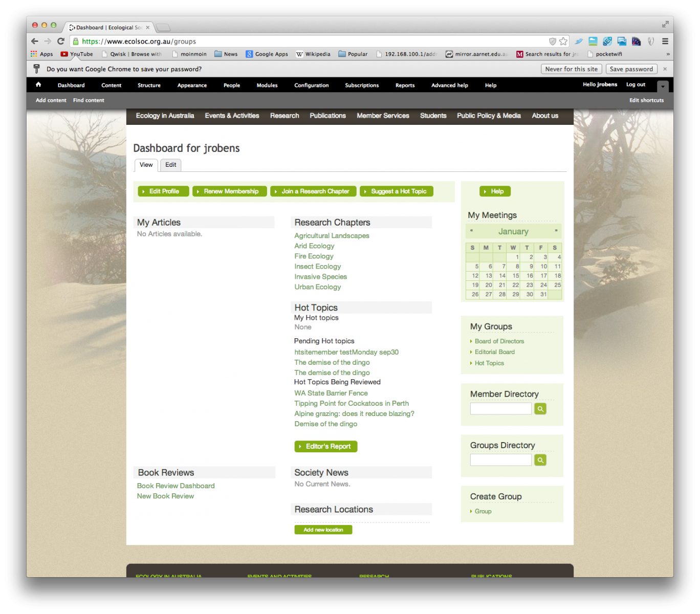Click the Member Directory search field

click(501, 409)
